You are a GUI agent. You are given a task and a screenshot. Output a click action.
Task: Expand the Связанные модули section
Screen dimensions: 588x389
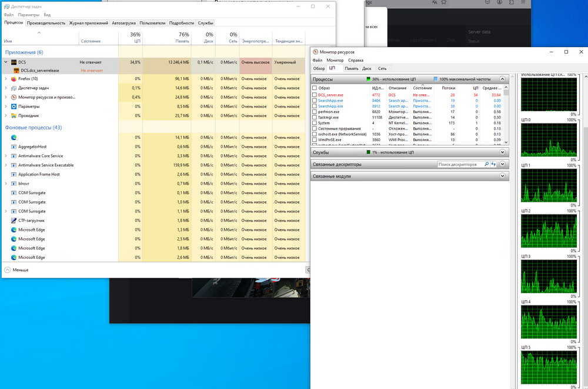click(x=503, y=176)
